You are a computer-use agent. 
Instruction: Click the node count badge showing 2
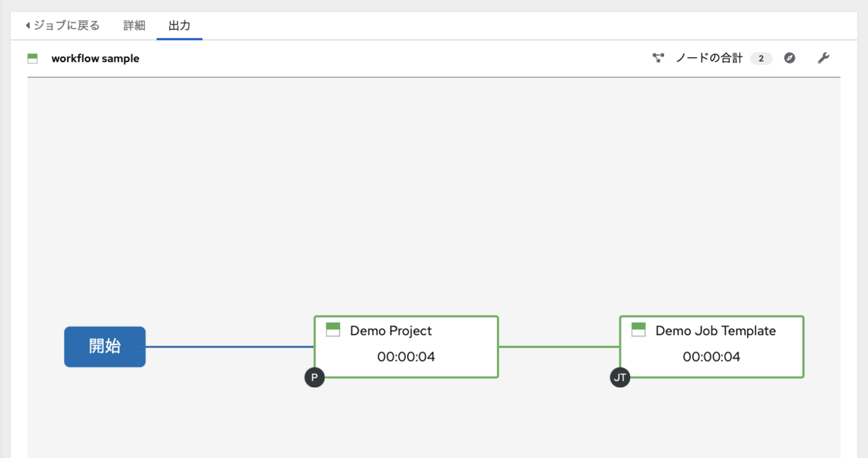pos(761,59)
